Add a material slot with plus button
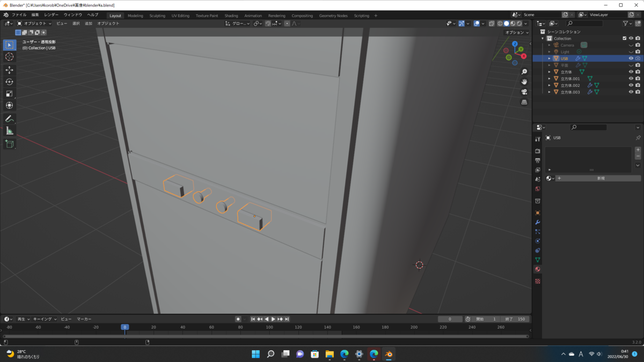Screen dimensions: 644x362 click(x=638, y=150)
